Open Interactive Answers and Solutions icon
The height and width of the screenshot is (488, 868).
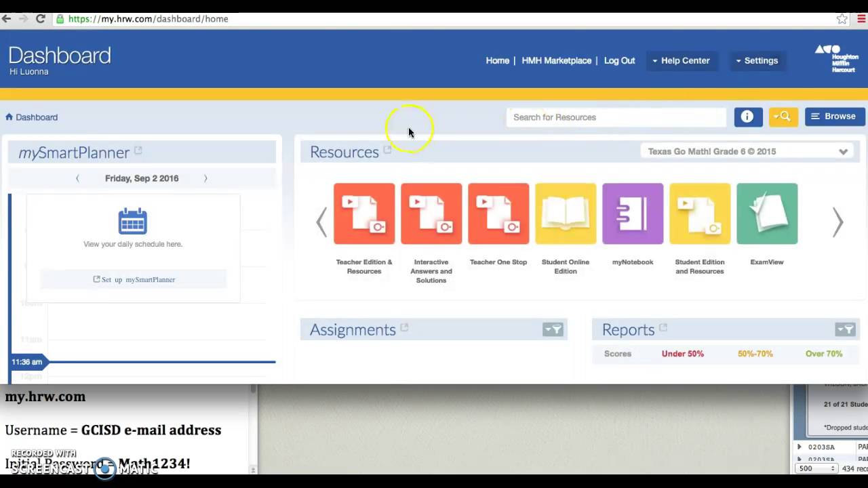tap(431, 213)
